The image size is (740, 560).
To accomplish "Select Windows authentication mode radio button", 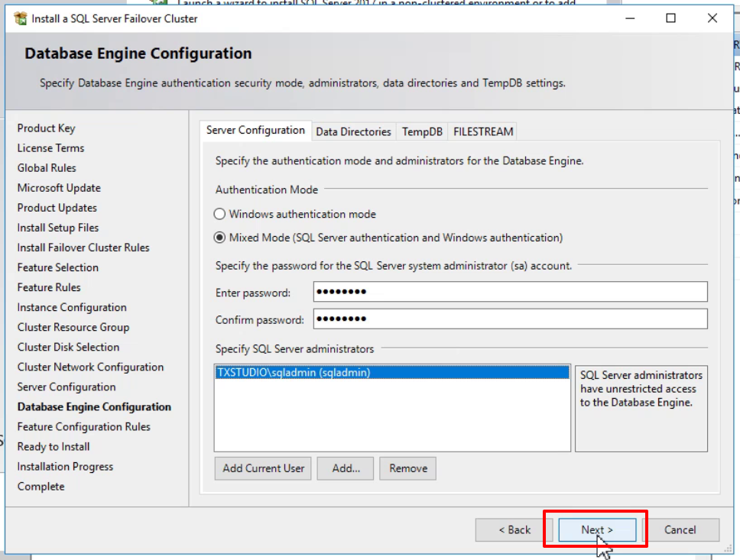I will point(219,214).
